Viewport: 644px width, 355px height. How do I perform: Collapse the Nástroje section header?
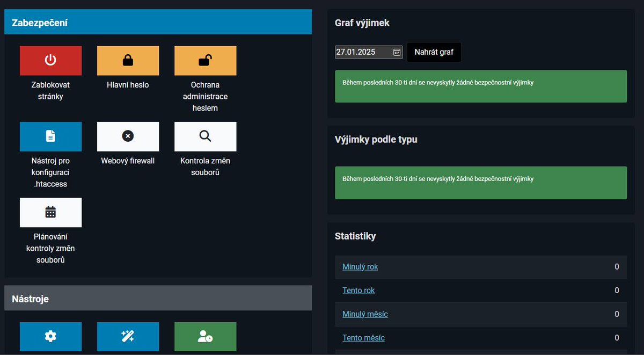point(158,298)
